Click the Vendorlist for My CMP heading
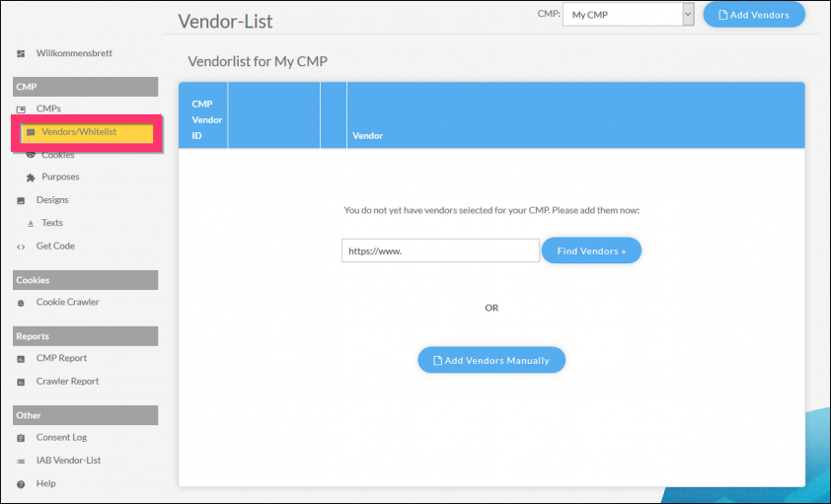The image size is (831, 504). [x=258, y=61]
